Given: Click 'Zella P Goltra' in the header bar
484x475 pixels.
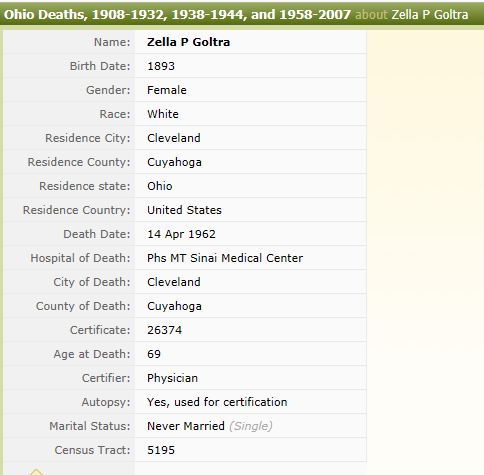Looking at the screenshot, I should coord(430,15).
